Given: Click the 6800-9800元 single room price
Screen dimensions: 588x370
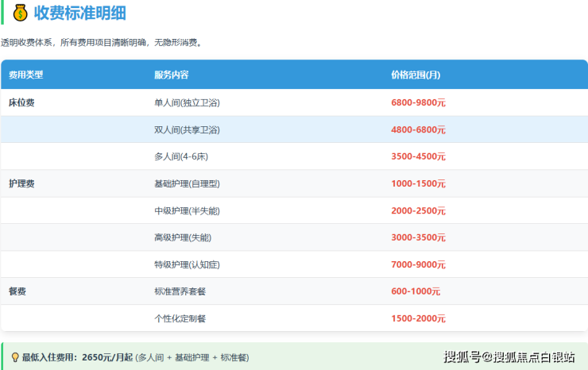Looking at the screenshot, I should coord(418,102).
